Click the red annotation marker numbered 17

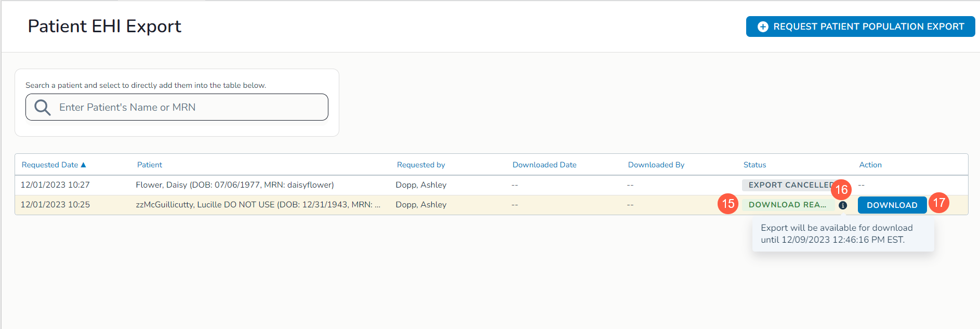[939, 203]
